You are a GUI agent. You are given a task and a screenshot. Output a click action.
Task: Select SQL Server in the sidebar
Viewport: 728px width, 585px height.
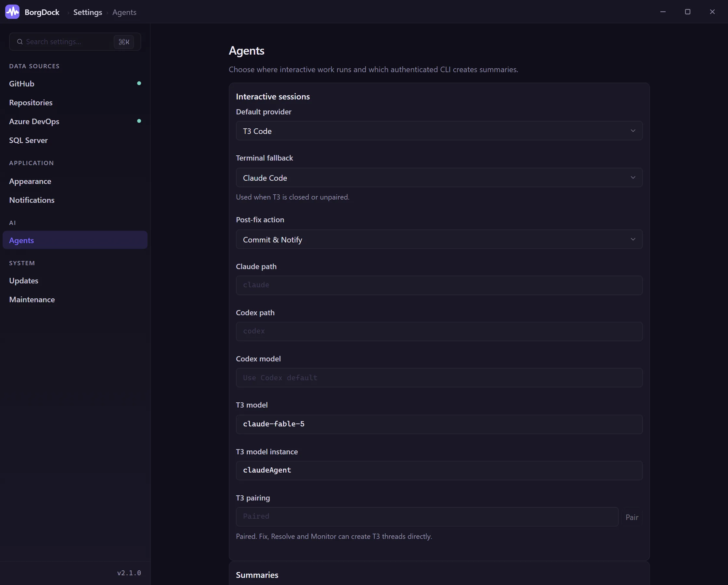pyautogui.click(x=75, y=140)
